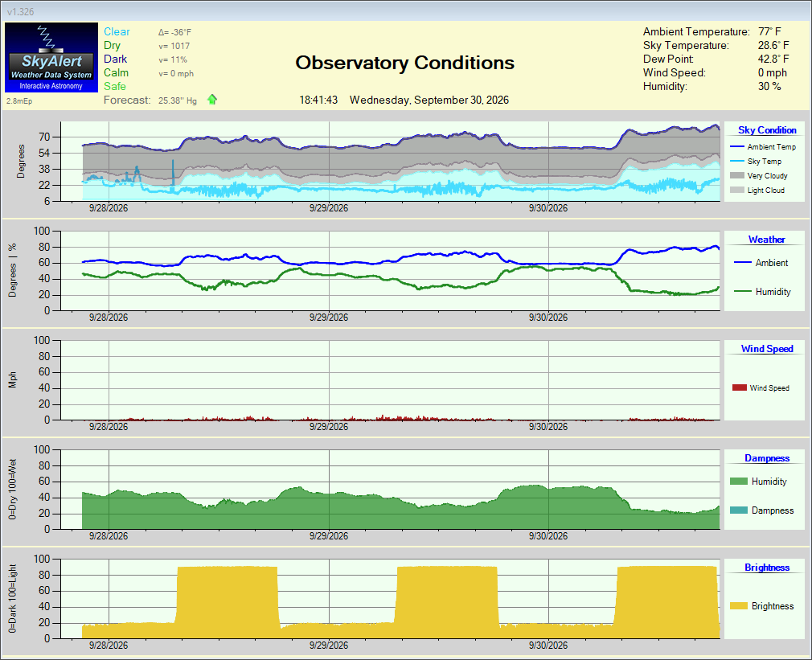Click the Wind Speed chart plot
The width and height of the screenshot is (812, 660).
pos(391,380)
